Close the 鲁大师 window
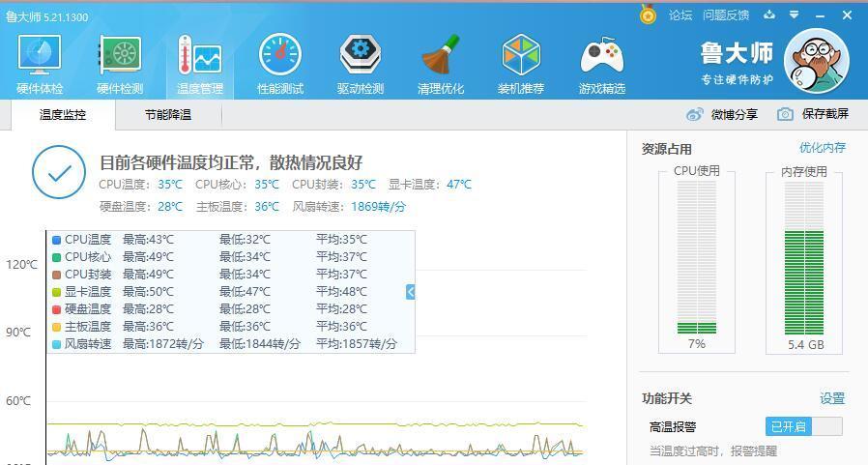 pos(847,15)
